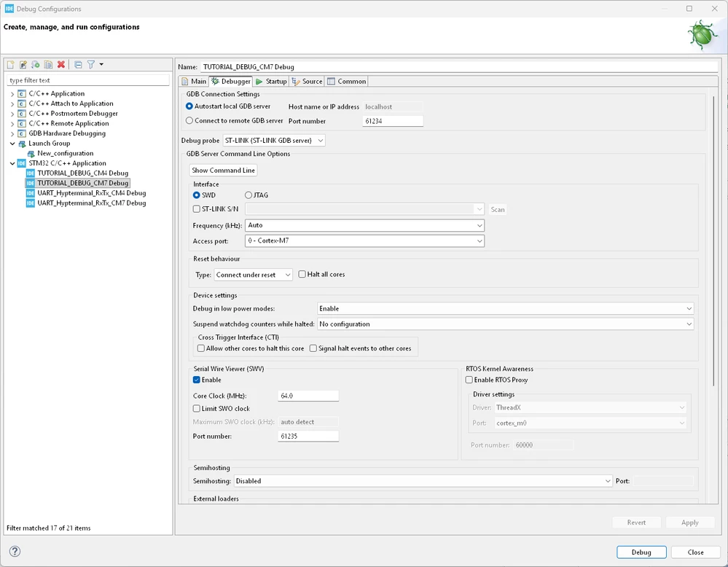Click the C/C++ Attach to Application icon
The width and height of the screenshot is (728, 567).
(21, 103)
